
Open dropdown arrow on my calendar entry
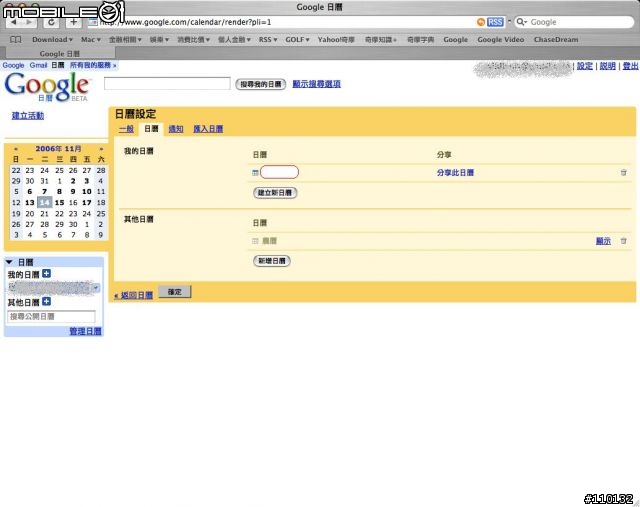(x=96, y=288)
